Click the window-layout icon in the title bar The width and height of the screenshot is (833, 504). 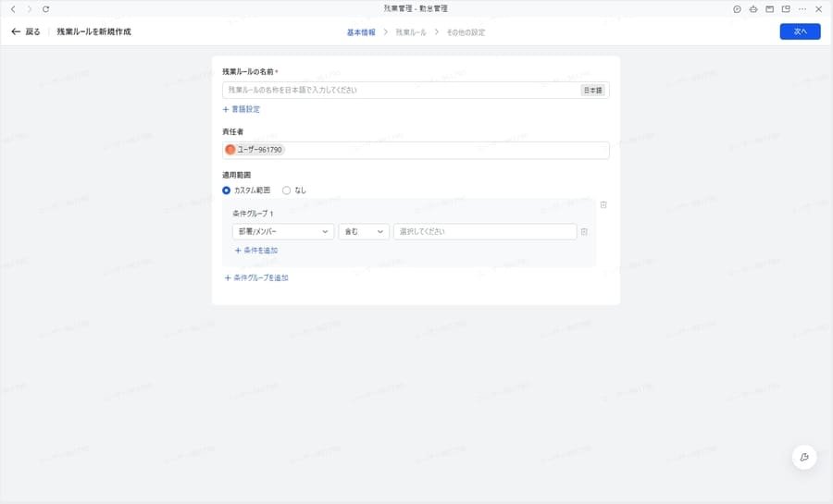tap(769, 9)
